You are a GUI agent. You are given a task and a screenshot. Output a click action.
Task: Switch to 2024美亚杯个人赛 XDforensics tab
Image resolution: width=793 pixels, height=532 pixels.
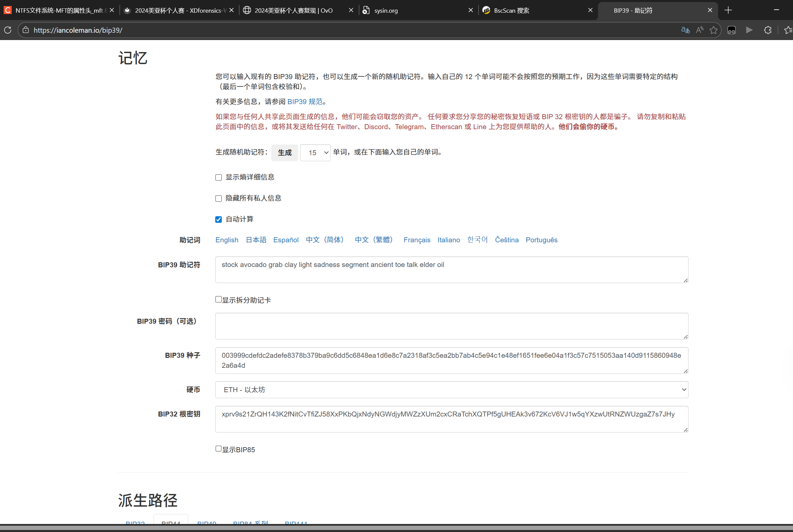click(179, 10)
